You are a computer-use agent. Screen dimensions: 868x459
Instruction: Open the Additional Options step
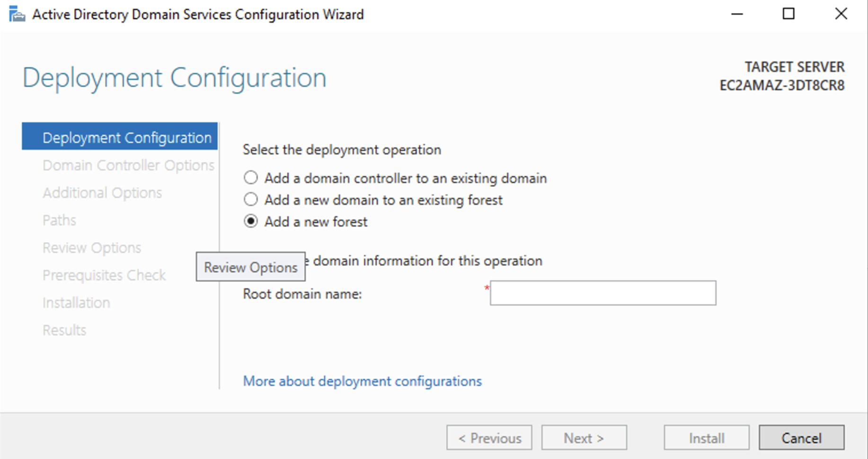[x=102, y=193]
